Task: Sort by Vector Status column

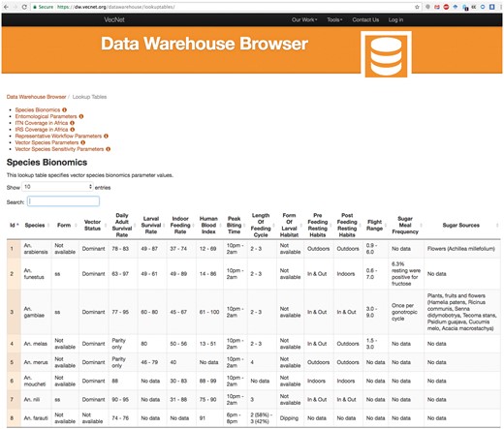Action: [x=94, y=225]
